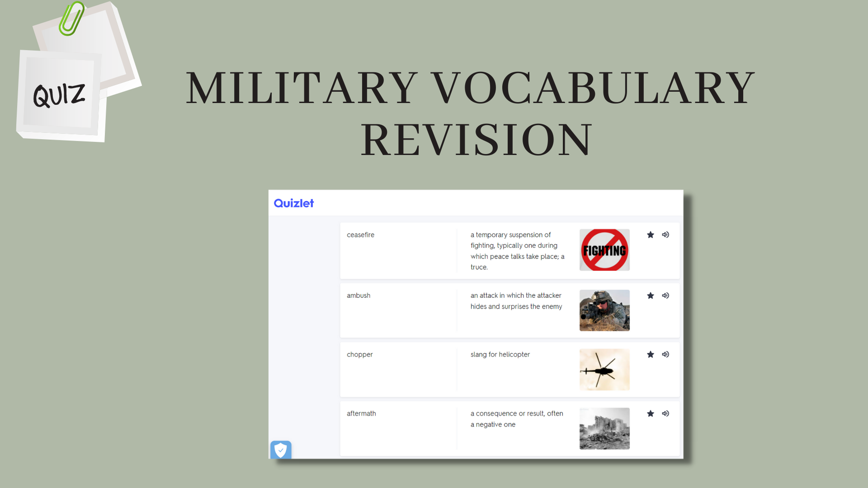Select the definition text for chopper
This screenshot has width=868, height=488.
(500, 354)
